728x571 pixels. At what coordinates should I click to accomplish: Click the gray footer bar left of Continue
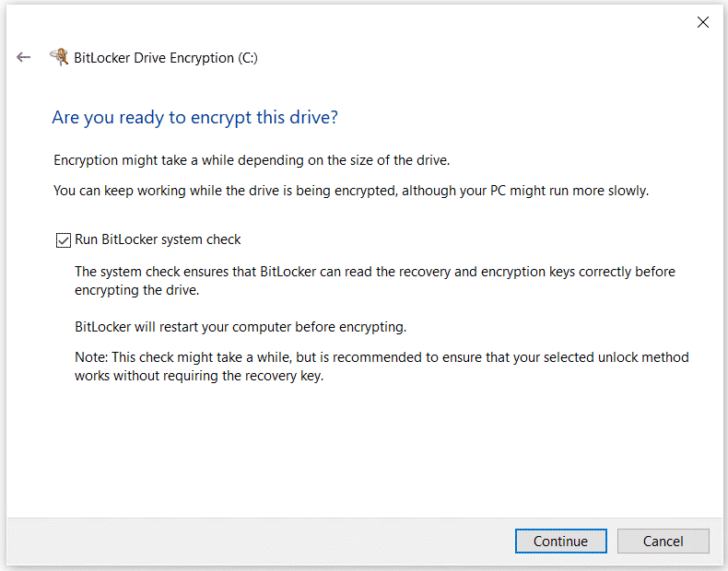coord(260,541)
